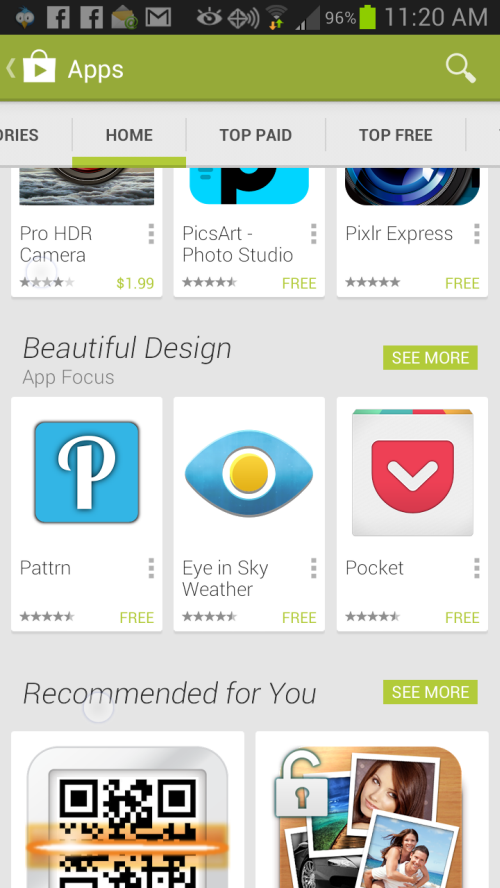500x888 pixels.
Task: Tap SEE MORE beside Beautiful Design
Action: pyautogui.click(x=430, y=357)
